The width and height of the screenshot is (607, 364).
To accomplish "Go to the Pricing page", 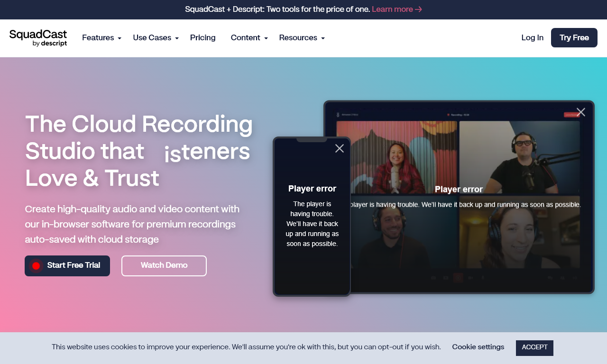I will point(203,38).
